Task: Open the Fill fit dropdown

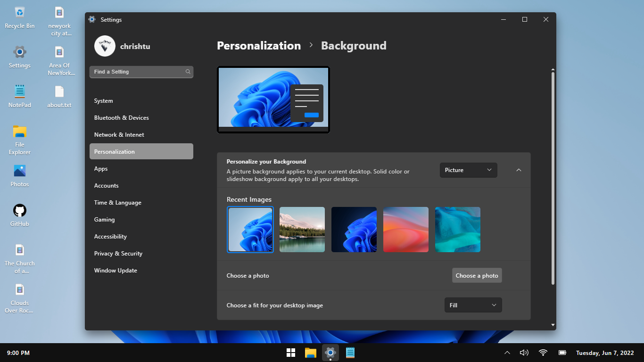Action: coord(473,305)
